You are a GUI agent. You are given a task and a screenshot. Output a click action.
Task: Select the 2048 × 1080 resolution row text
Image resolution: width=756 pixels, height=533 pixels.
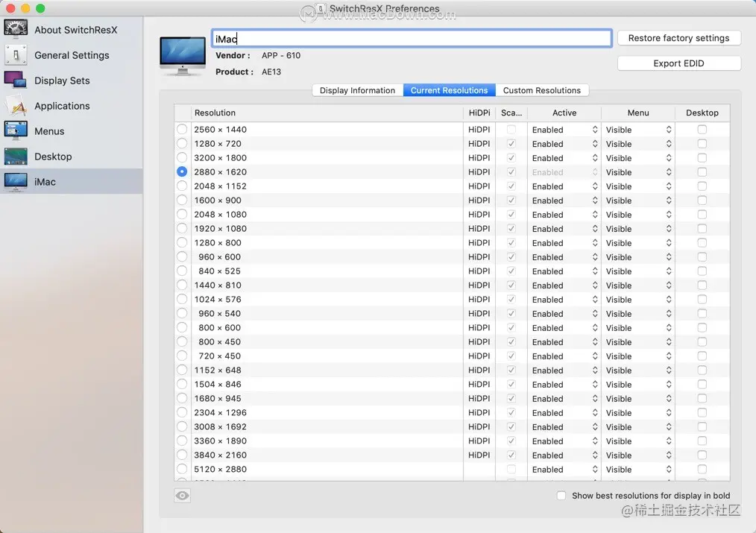pos(221,215)
